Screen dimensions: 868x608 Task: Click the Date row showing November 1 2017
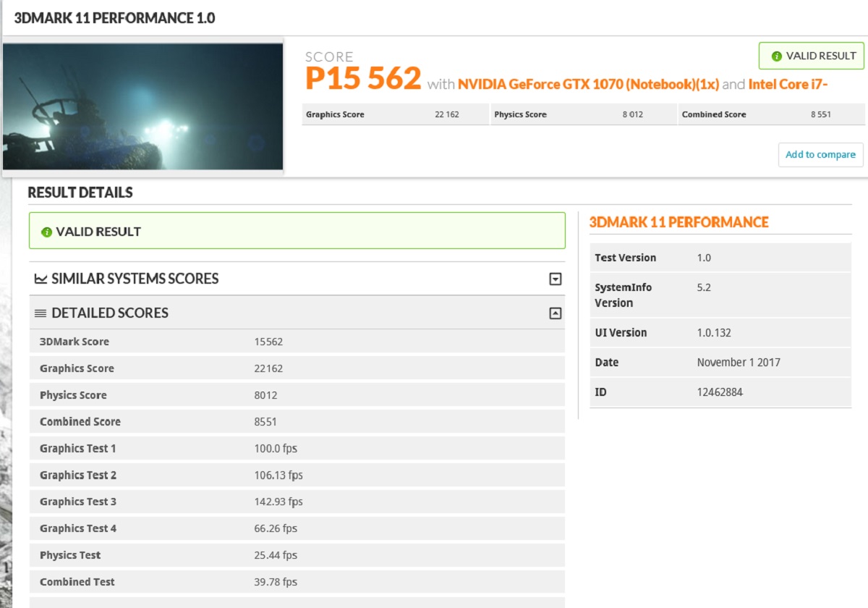[720, 363]
